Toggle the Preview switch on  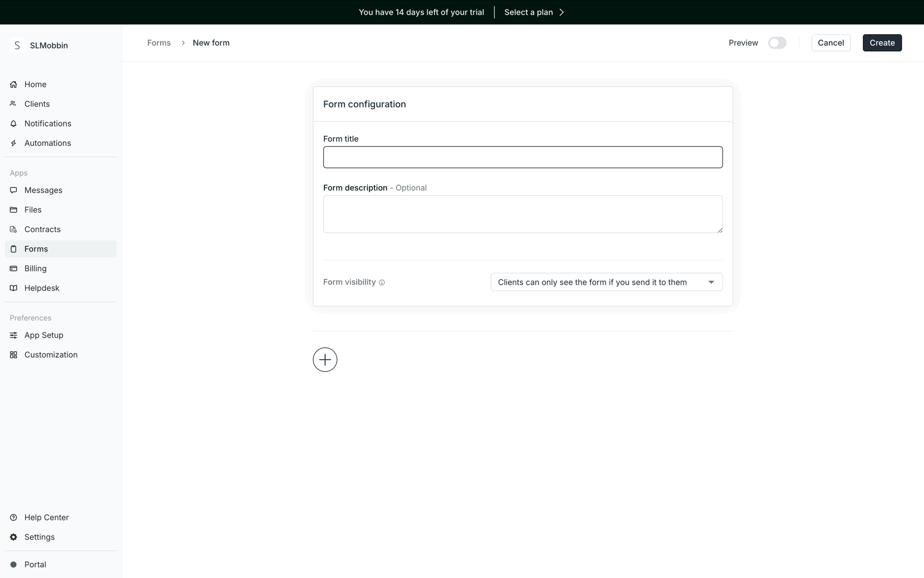(777, 43)
